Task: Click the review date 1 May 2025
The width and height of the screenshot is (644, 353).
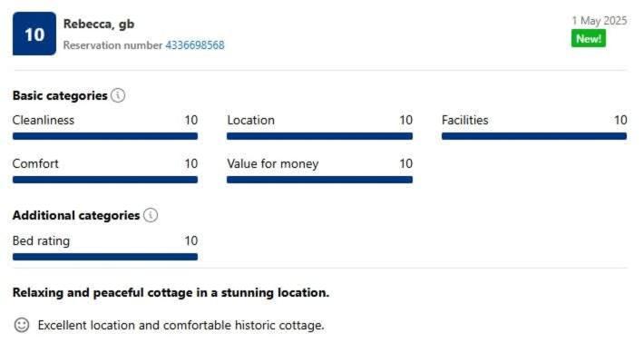Action: 600,21
